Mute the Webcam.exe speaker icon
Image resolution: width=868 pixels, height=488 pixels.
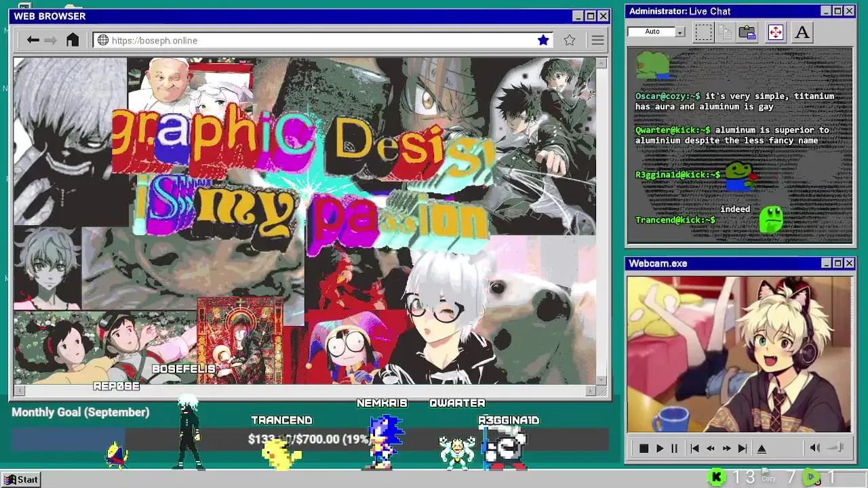[815, 448]
